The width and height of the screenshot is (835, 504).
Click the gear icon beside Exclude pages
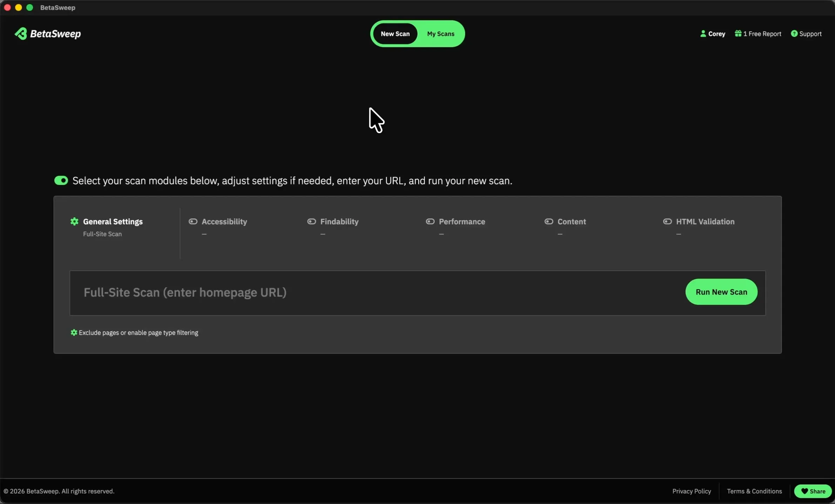pos(74,333)
